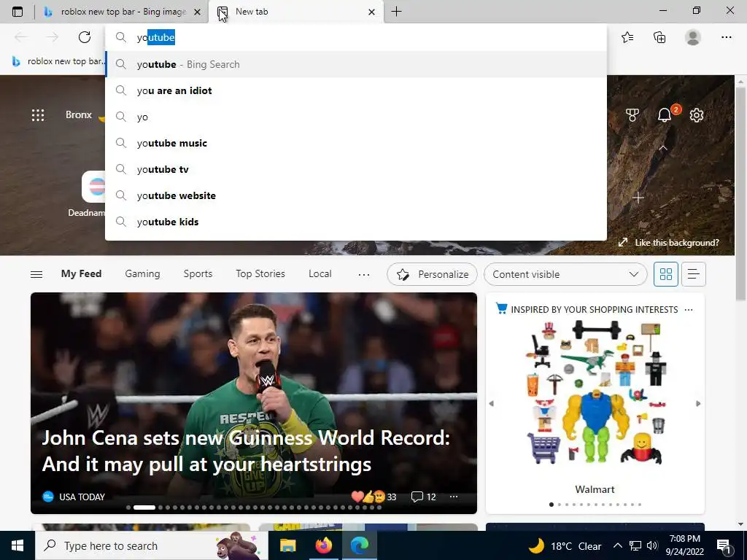Image resolution: width=747 pixels, height=560 pixels.
Task: Select My Feed tab
Action: (x=81, y=274)
